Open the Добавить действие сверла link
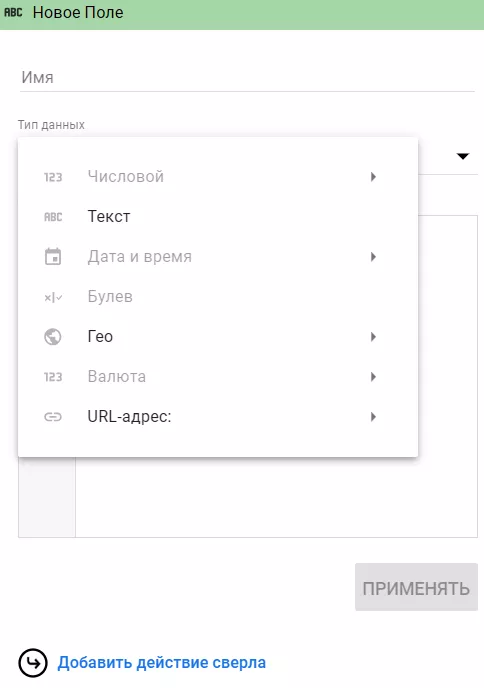Screen dimensions: 484x688 [161, 663]
